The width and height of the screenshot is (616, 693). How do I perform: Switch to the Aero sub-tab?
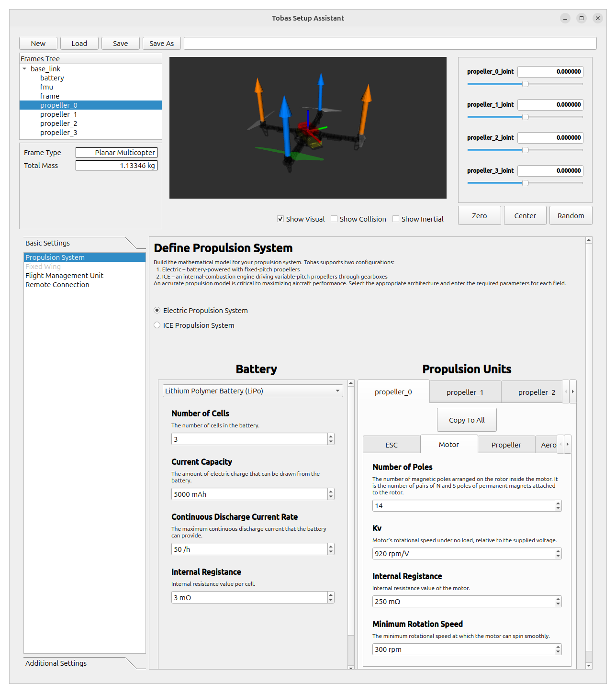(547, 445)
